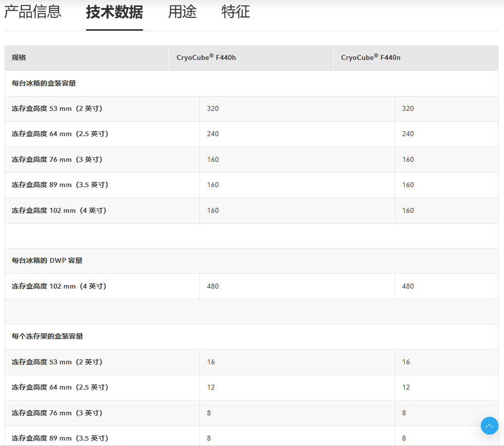Click 冻存盒高度 53 mm row under 每个冻存架的盒装容量
Viewport: 504px width, 446px height.
click(x=251, y=362)
